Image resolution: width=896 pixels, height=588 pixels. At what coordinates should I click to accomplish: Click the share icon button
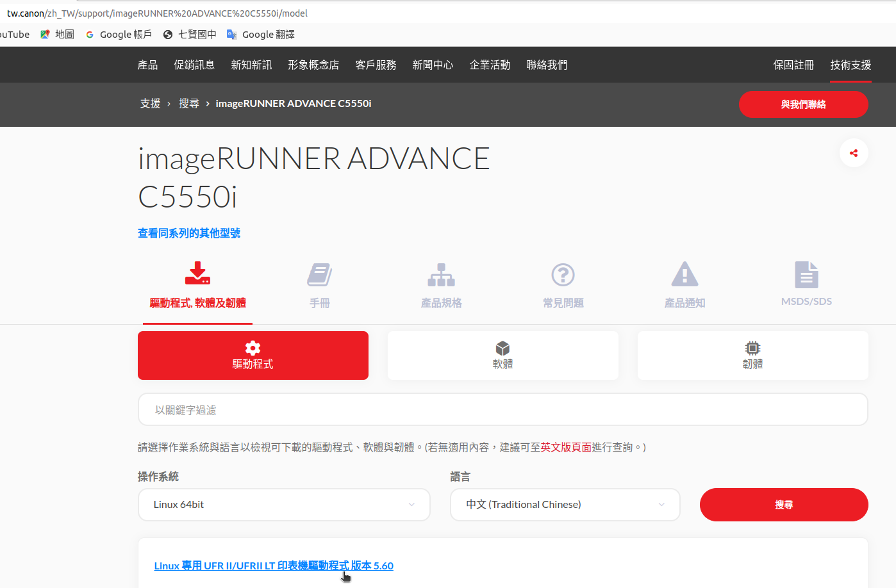pyautogui.click(x=854, y=153)
